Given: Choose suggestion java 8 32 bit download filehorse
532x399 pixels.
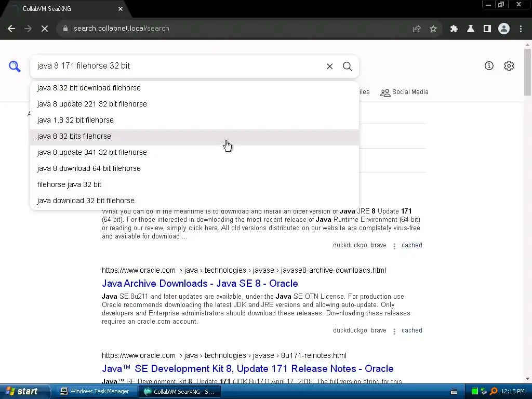Looking at the screenshot, I should coord(194,88).
